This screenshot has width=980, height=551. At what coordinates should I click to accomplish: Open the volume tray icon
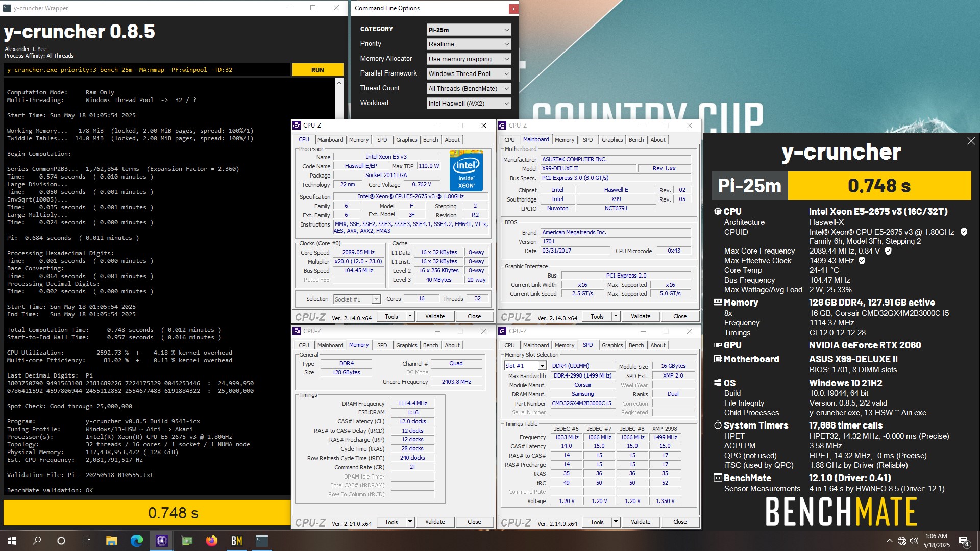(x=914, y=541)
